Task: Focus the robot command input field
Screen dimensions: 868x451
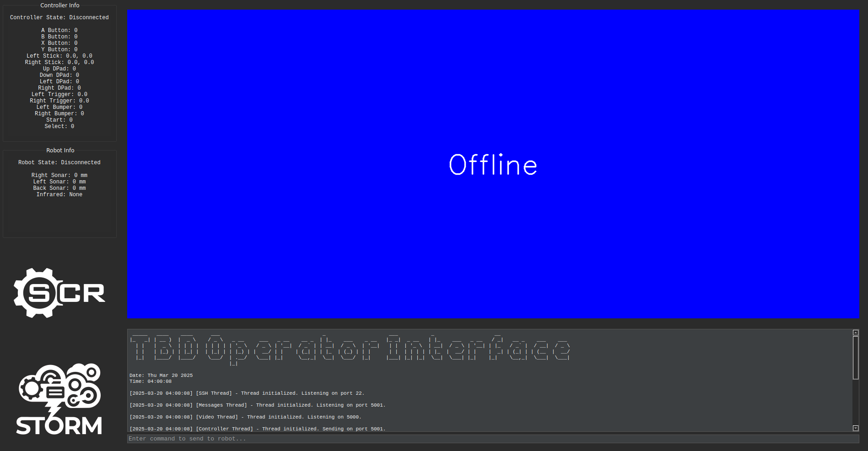Action: (x=492, y=439)
